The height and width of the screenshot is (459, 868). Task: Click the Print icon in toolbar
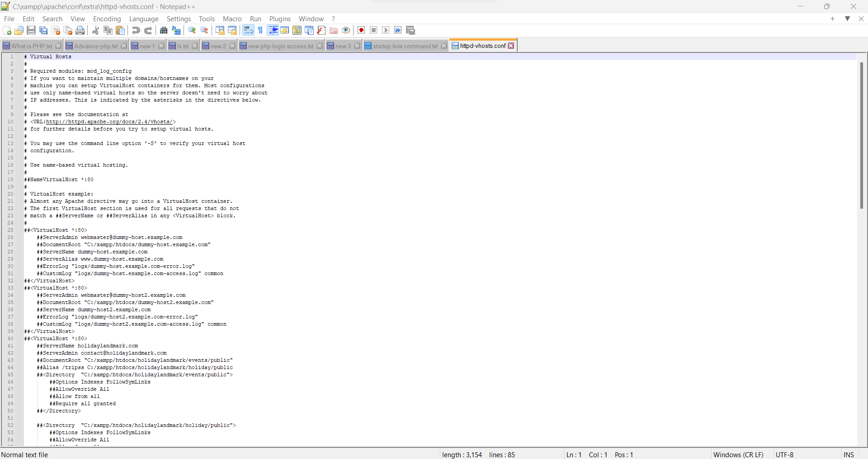pos(80,30)
